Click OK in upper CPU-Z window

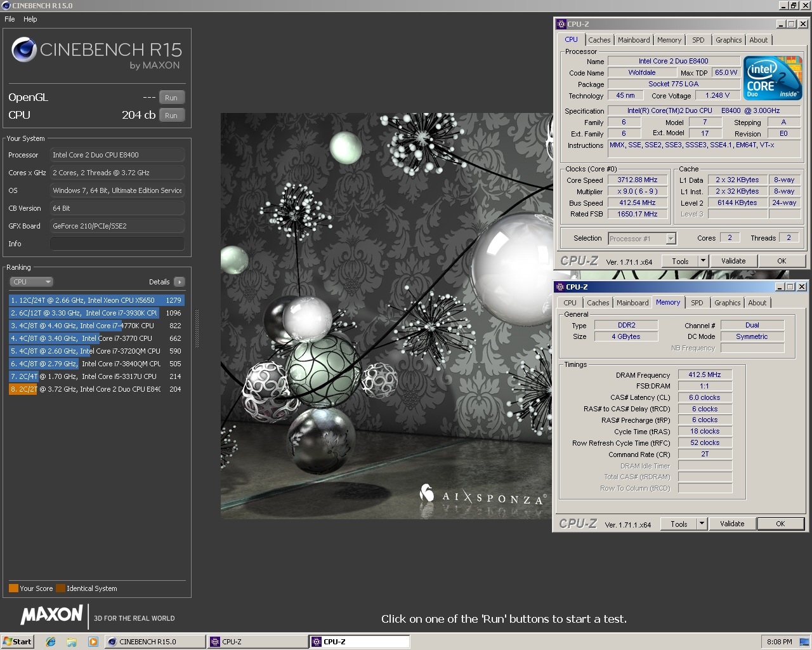[x=782, y=261]
